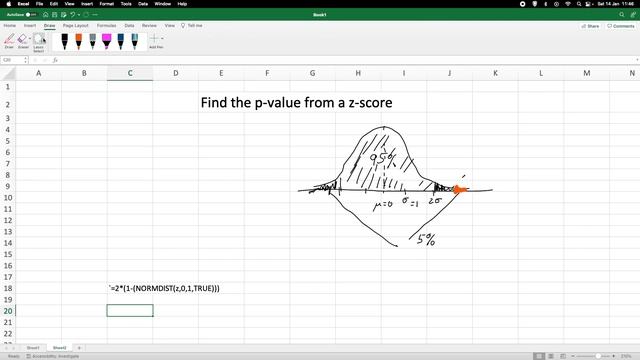640x360 pixels.
Task: Pick the dark blue pen
Action: point(120,42)
